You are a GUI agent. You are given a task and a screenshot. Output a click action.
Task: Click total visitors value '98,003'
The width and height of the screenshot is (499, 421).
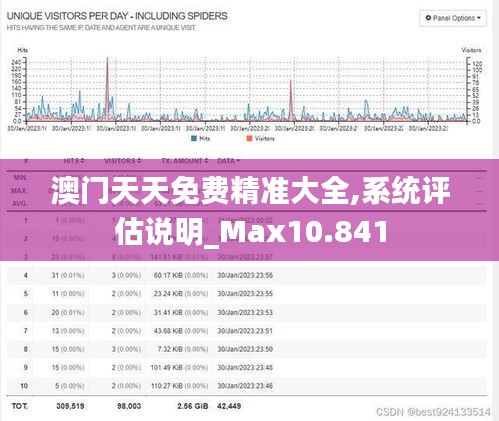point(129,406)
